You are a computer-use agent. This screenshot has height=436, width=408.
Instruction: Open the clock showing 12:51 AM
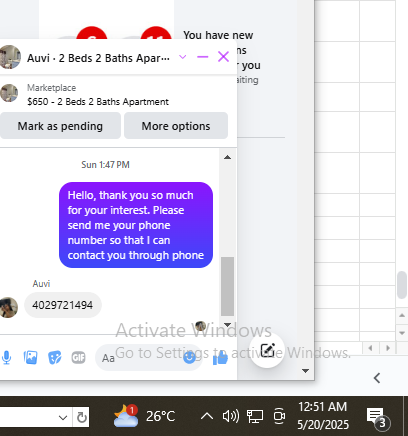(323, 416)
